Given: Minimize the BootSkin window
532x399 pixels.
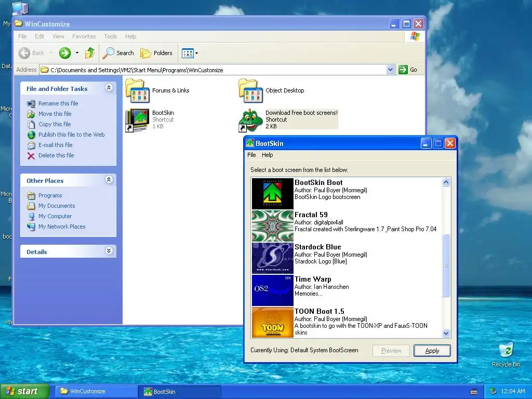Looking at the screenshot, I should point(426,143).
